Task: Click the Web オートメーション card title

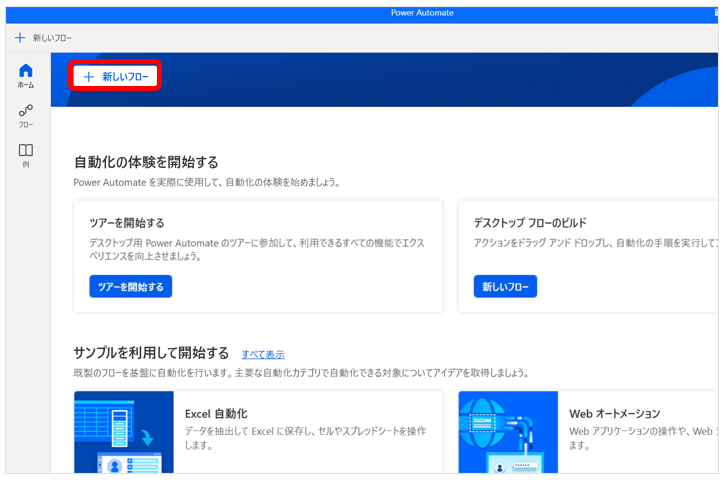Action: pyautogui.click(x=615, y=414)
